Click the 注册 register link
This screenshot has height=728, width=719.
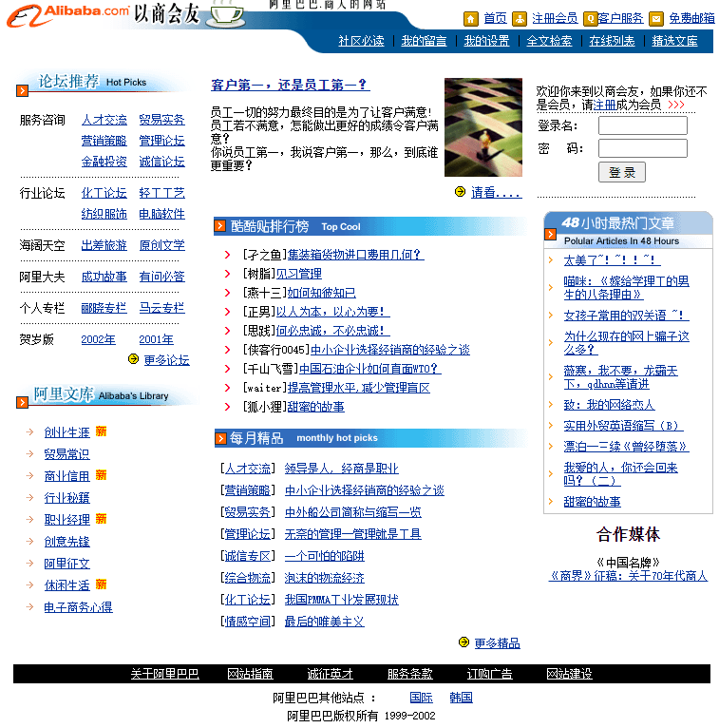(604, 105)
